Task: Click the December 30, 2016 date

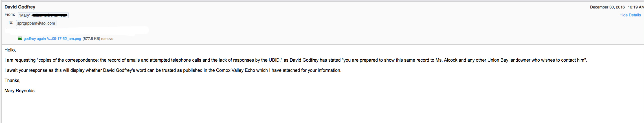Action: point(607,7)
